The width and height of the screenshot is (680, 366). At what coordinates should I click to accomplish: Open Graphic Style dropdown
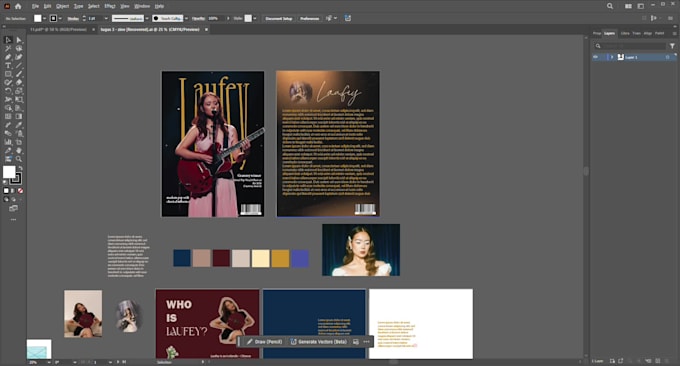pos(255,19)
